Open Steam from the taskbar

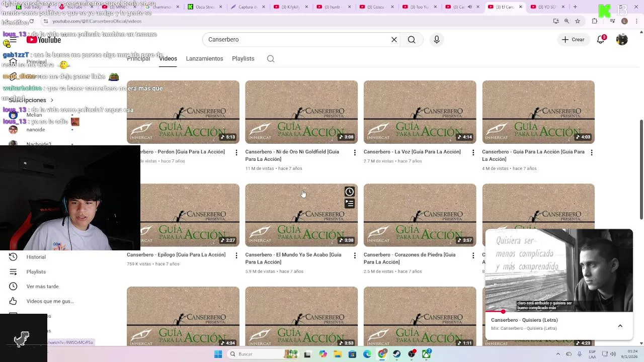pyautogui.click(x=397, y=354)
